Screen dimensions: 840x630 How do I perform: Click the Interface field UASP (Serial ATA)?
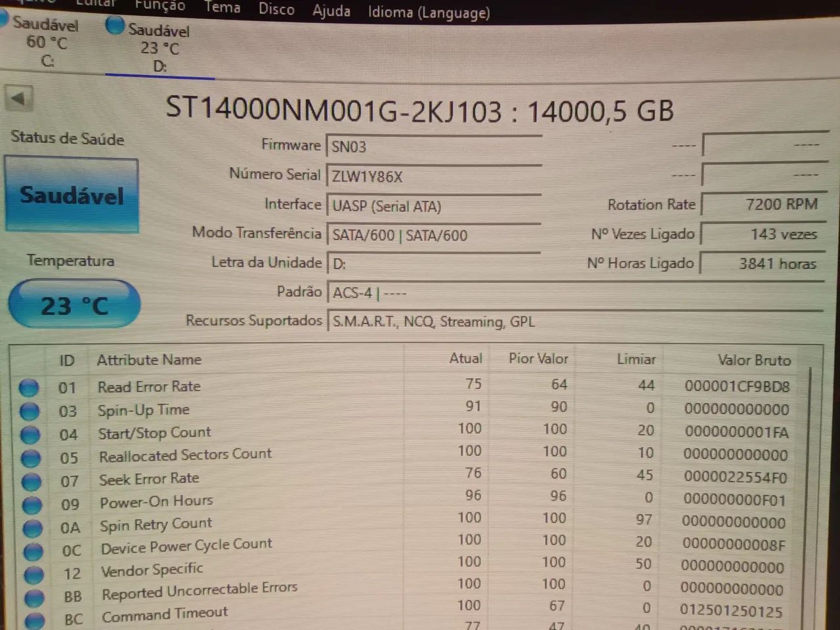click(x=434, y=206)
